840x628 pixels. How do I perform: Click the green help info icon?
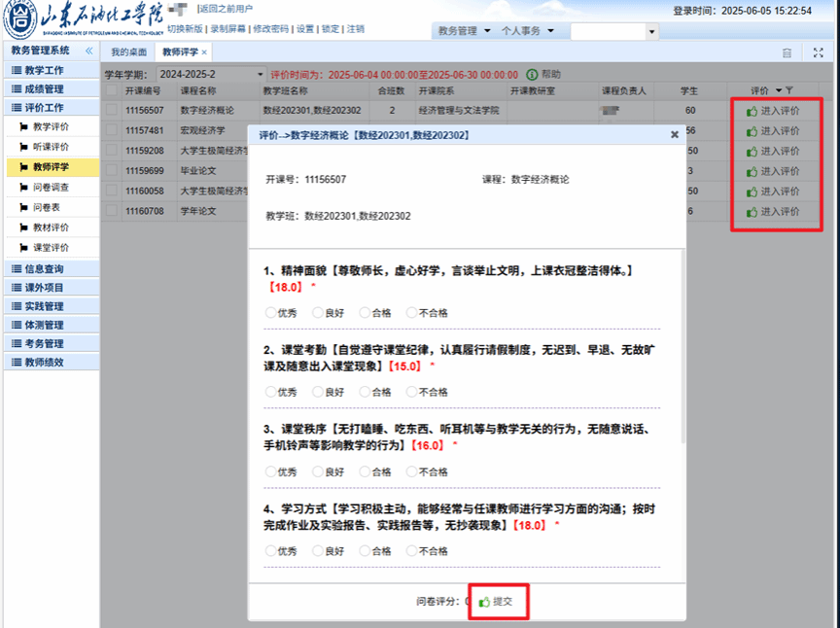(x=532, y=75)
